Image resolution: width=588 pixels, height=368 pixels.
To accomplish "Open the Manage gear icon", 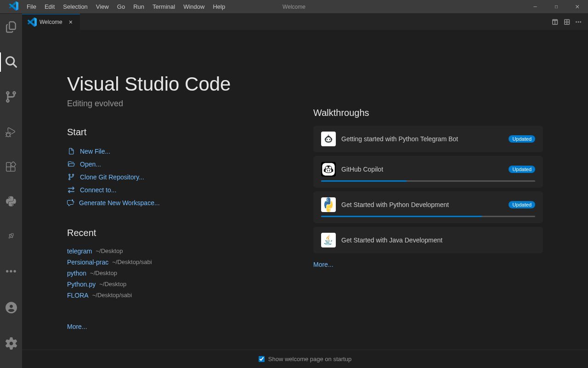I will [x=11, y=343].
